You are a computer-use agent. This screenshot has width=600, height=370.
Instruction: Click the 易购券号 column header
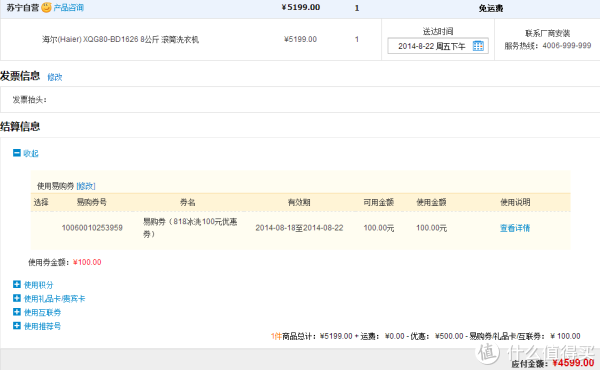[91, 202]
